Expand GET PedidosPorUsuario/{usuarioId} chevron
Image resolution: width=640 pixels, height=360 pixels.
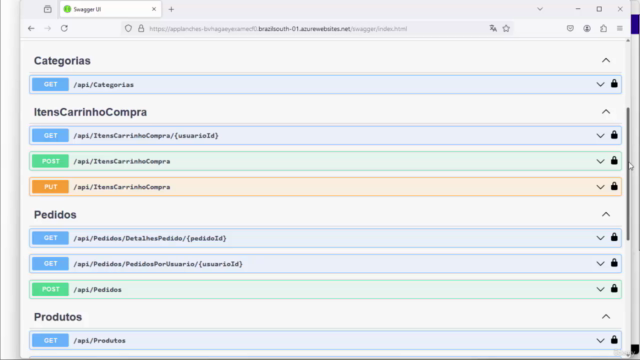[x=600, y=264]
